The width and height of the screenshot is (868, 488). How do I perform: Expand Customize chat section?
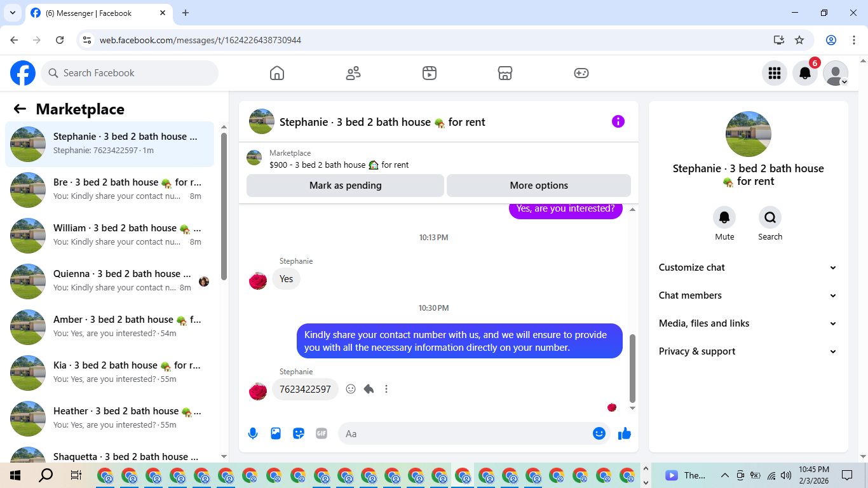click(x=748, y=268)
